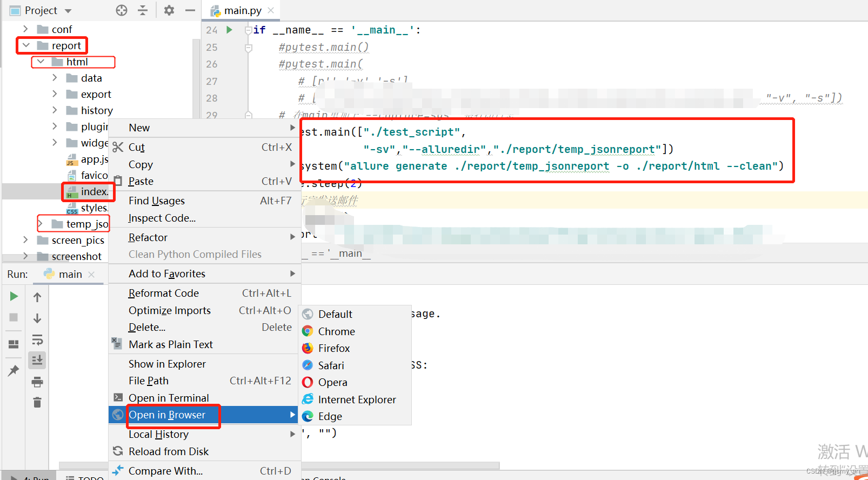Select Show in Explorer from context menu
This screenshot has width=868, height=480.
167,364
